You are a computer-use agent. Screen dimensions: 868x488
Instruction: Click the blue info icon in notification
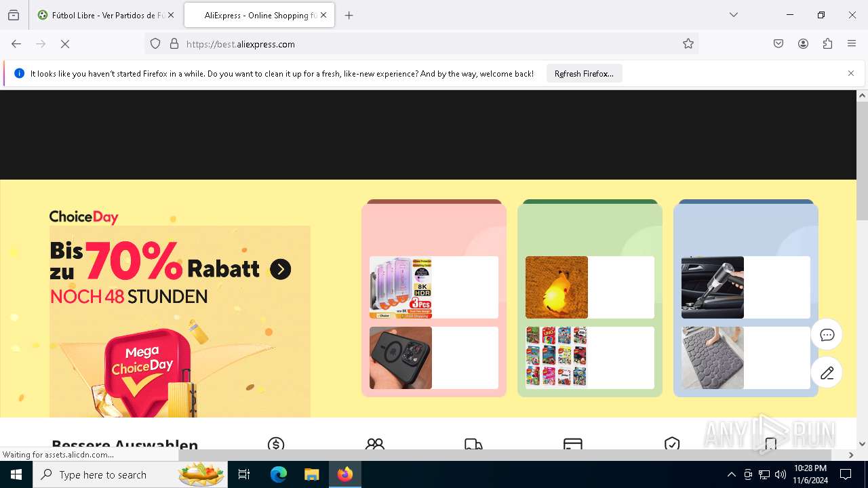point(19,73)
